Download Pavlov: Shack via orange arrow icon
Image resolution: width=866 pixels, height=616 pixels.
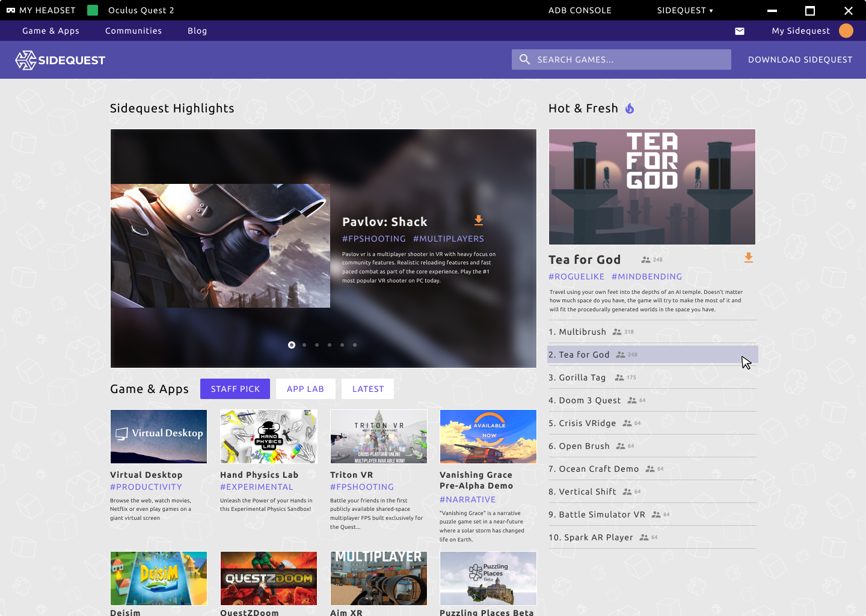tap(478, 221)
